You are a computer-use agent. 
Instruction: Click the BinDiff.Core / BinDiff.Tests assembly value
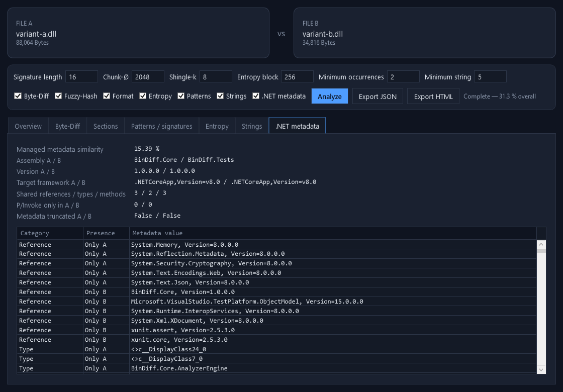point(184,160)
